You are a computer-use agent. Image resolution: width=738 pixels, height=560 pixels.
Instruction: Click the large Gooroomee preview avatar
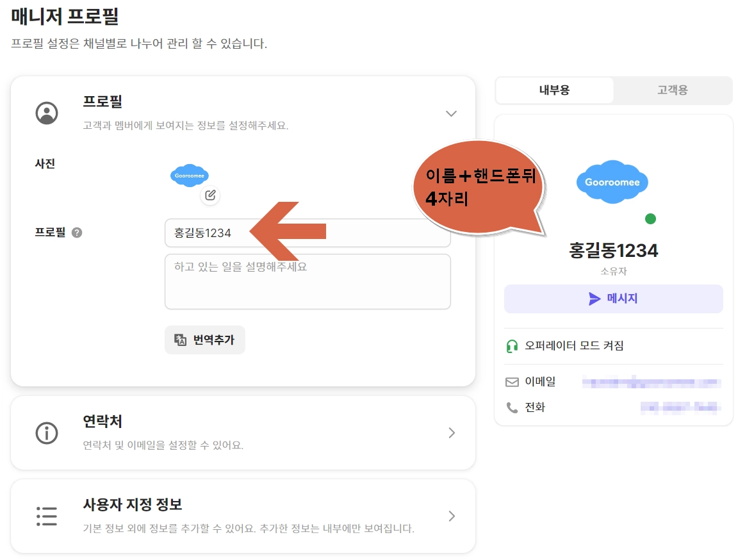click(612, 182)
